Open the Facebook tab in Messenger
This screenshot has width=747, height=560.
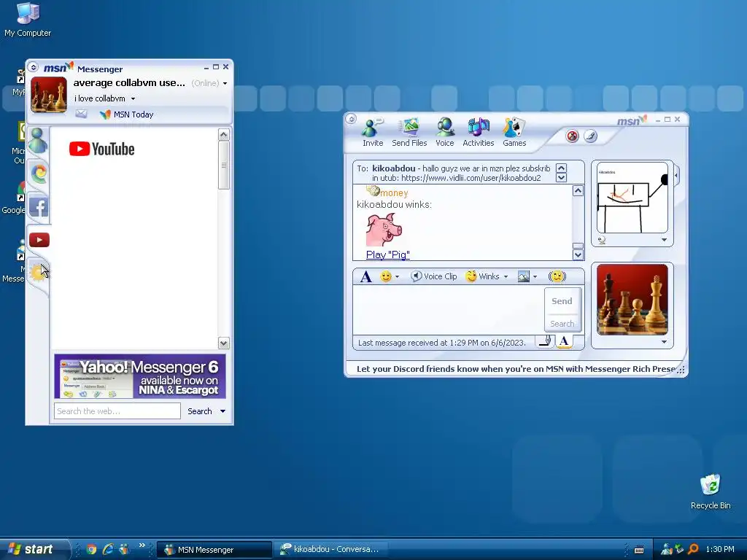pyautogui.click(x=39, y=207)
